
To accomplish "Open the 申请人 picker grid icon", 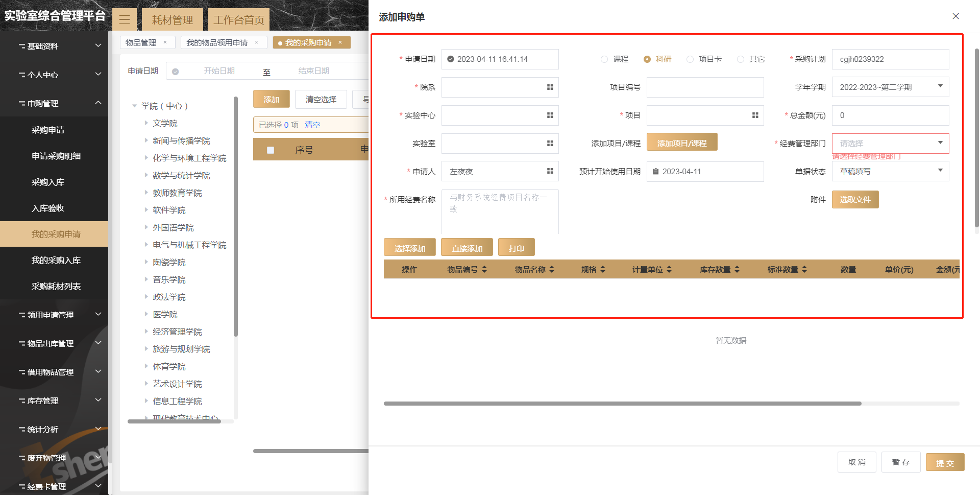I will point(550,171).
